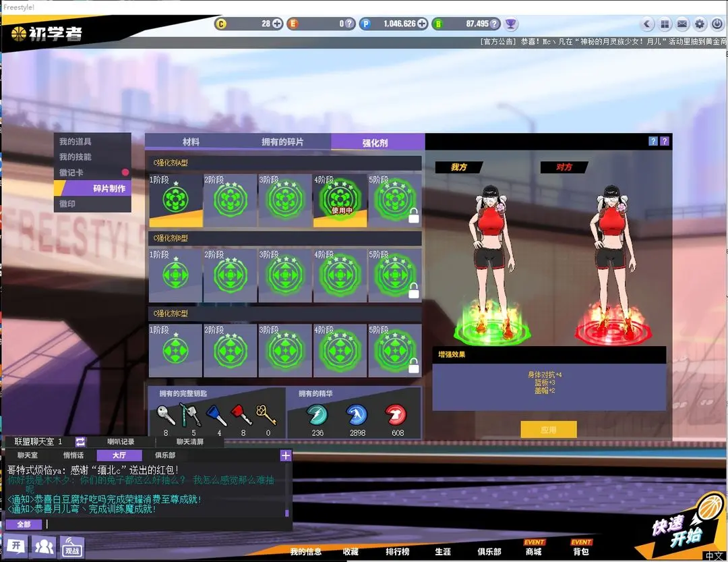Select C强化剂B型 4阶段 enhancer icon
Screen dimensions: 728x562
340,276
